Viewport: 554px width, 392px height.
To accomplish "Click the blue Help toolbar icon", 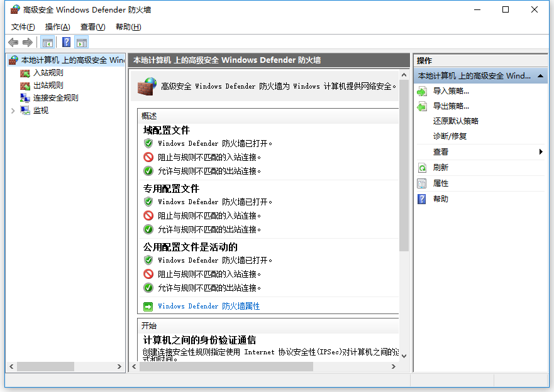I will (x=66, y=42).
